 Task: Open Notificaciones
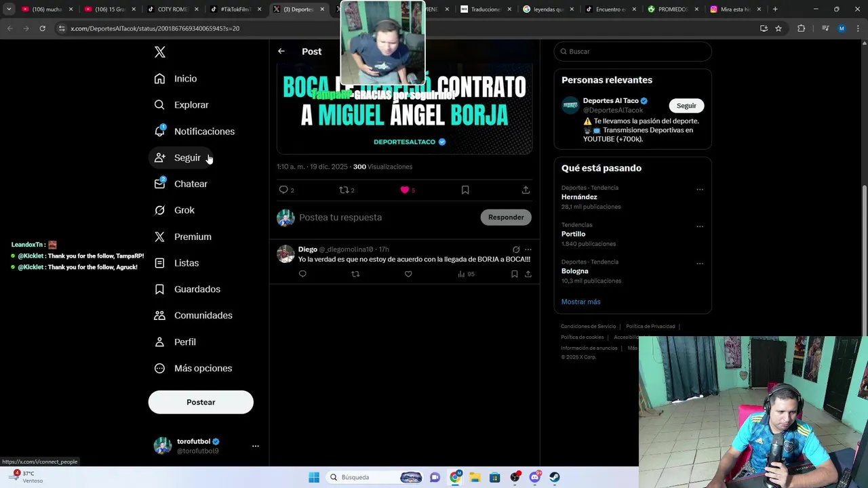(x=194, y=131)
